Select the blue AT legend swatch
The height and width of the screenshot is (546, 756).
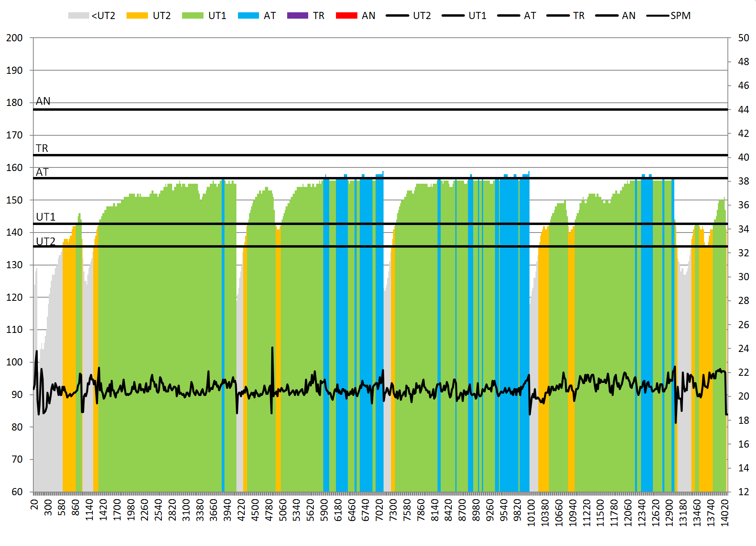click(x=248, y=15)
